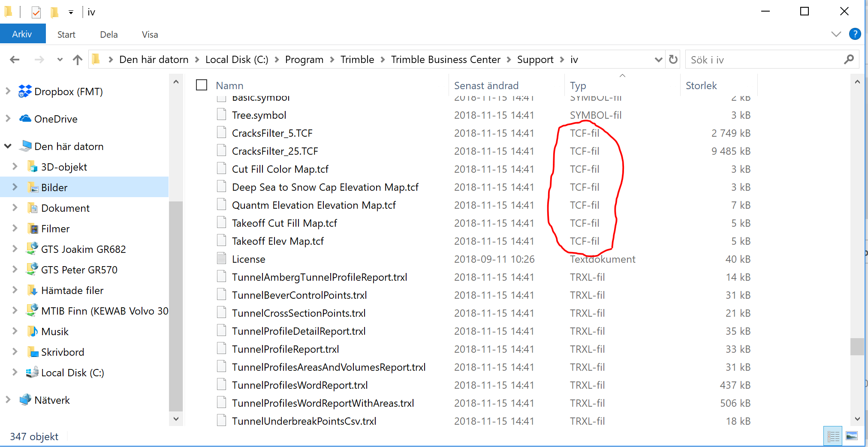Click the search magnifier icon
Screen dimensions: 868x447
click(849, 60)
